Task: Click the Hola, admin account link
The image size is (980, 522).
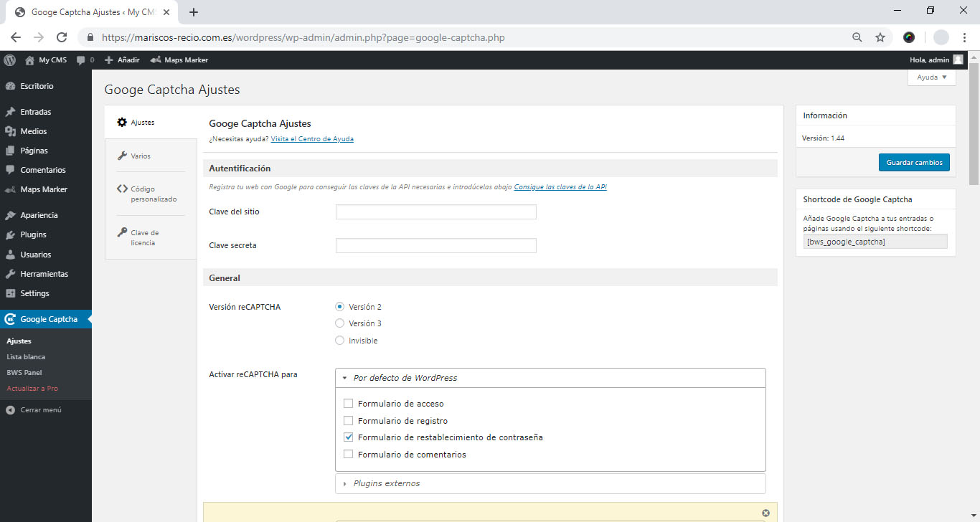Action: [x=929, y=60]
